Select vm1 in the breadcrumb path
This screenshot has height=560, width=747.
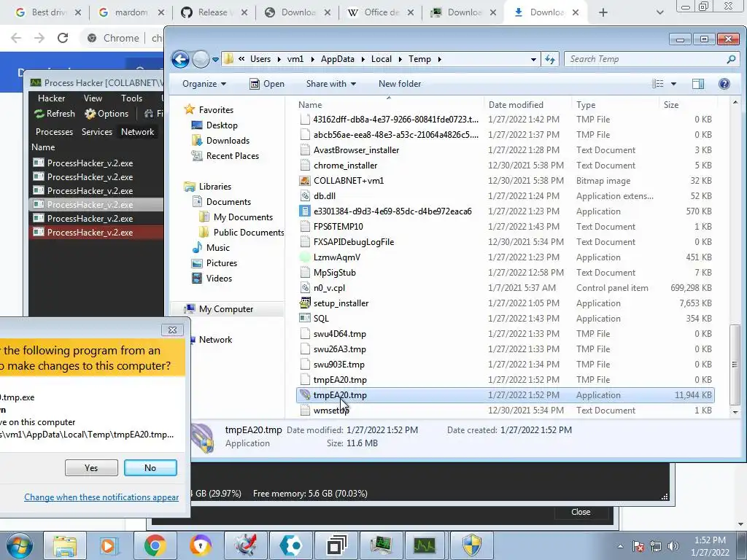[x=295, y=59]
